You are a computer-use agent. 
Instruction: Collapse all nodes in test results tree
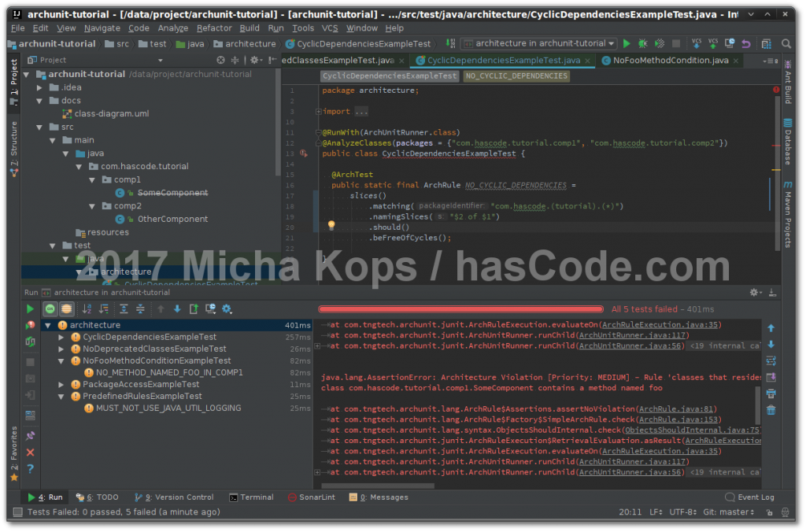pos(140,309)
